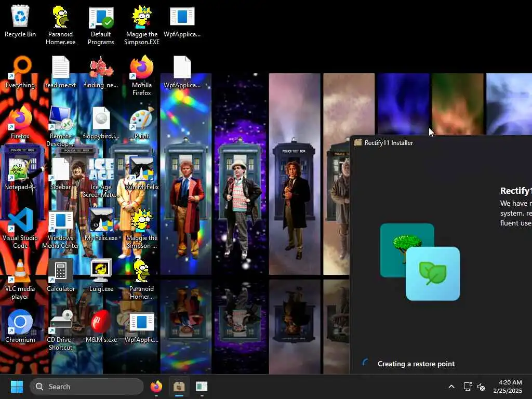
Task: Select the Sidebar shortcut icon
Action: pos(60,175)
